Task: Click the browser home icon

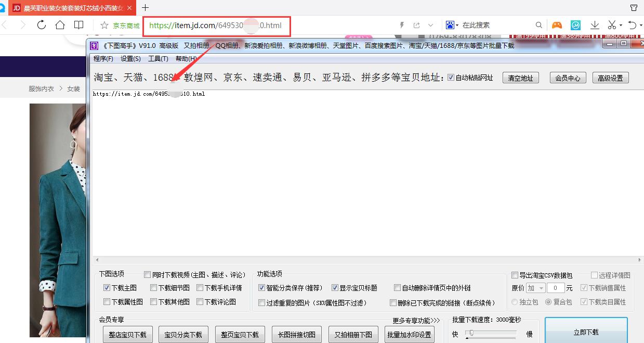Action: 60,24
